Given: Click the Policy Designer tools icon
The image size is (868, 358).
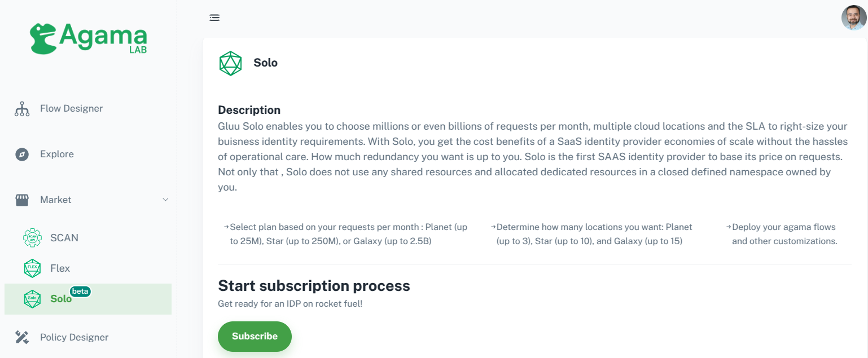Looking at the screenshot, I should pos(22,337).
